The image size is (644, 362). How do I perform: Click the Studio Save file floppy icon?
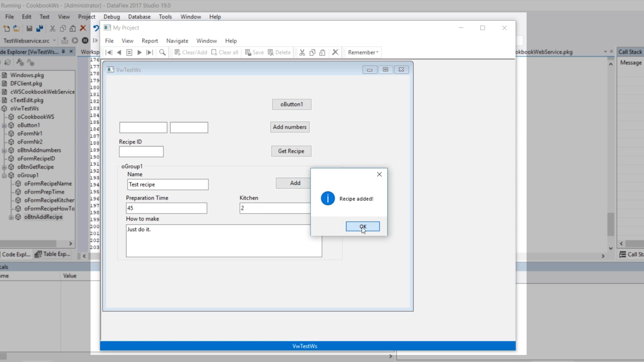click(x=30, y=28)
